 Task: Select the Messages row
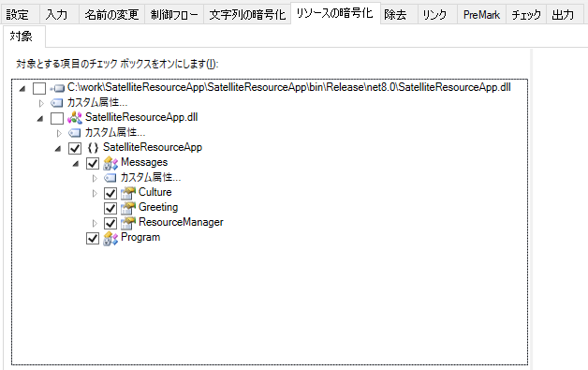pyautogui.click(x=144, y=162)
